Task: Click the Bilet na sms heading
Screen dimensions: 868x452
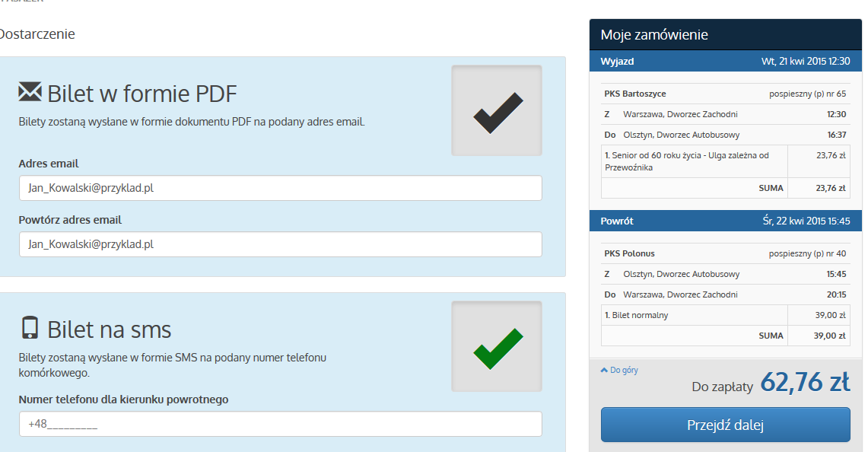Action: (109, 329)
